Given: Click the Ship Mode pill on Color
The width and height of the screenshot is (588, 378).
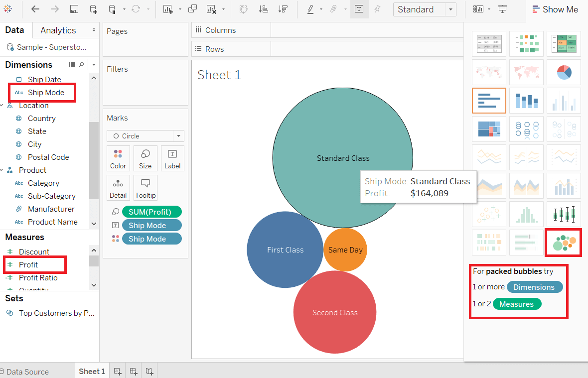Looking at the screenshot, I should 152,239.
